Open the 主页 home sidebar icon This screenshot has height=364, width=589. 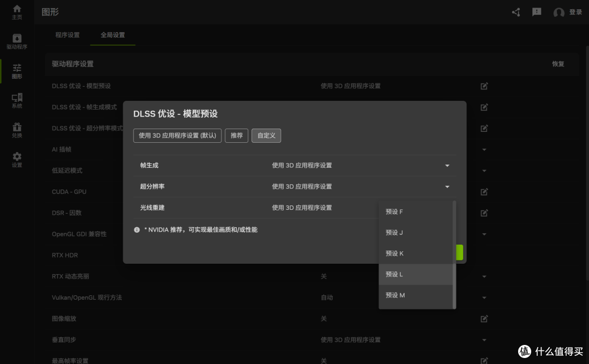point(17,12)
